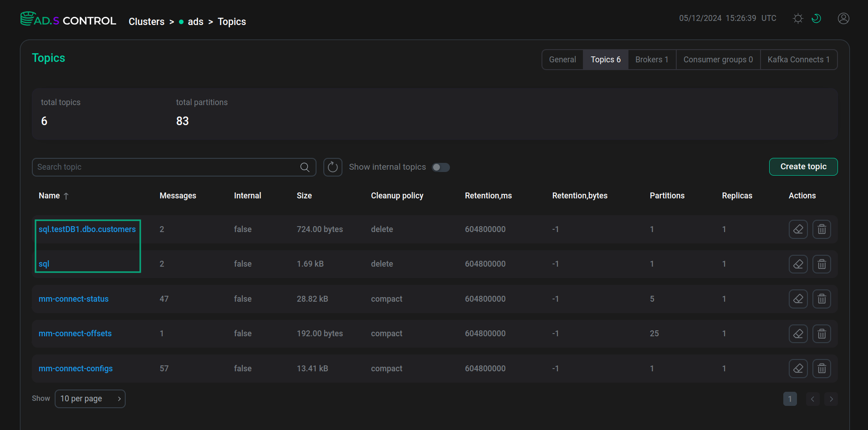
Task: Delete the mm-connect-status topic
Action: click(x=822, y=299)
